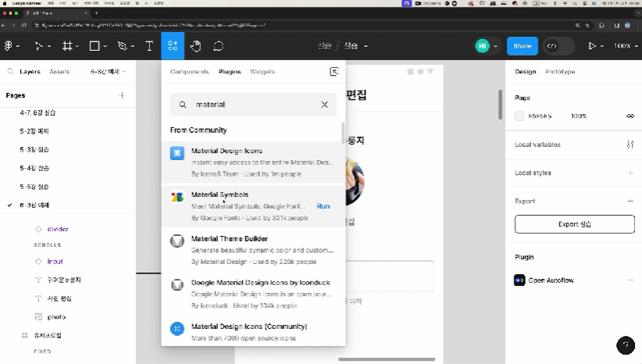Viewport: 642px width, 364px height.
Task: Click the Open Autoflow plugin icon
Action: (519, 280)
